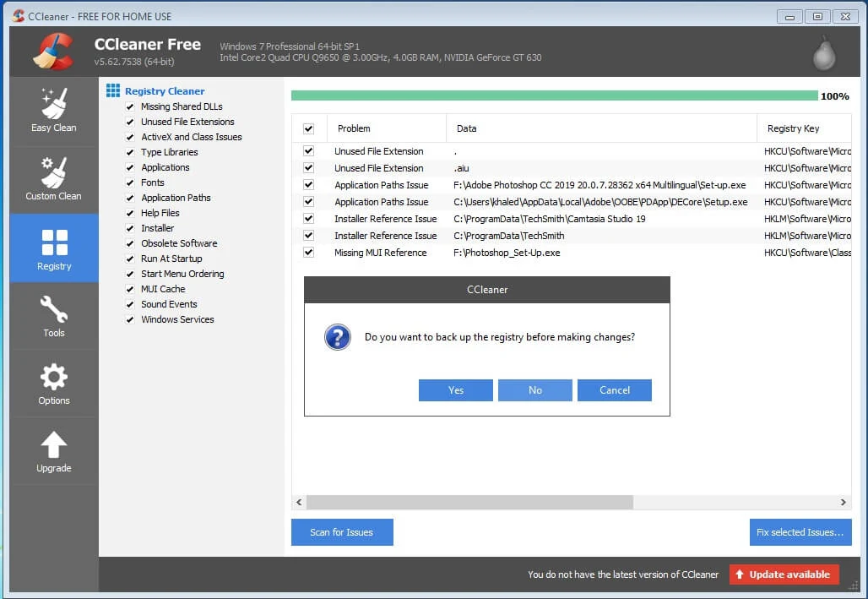Viewport: 868px width, 599px height.
Task: Toggle ActiveX and Class Issues checkbox
Action: (130, 137)
